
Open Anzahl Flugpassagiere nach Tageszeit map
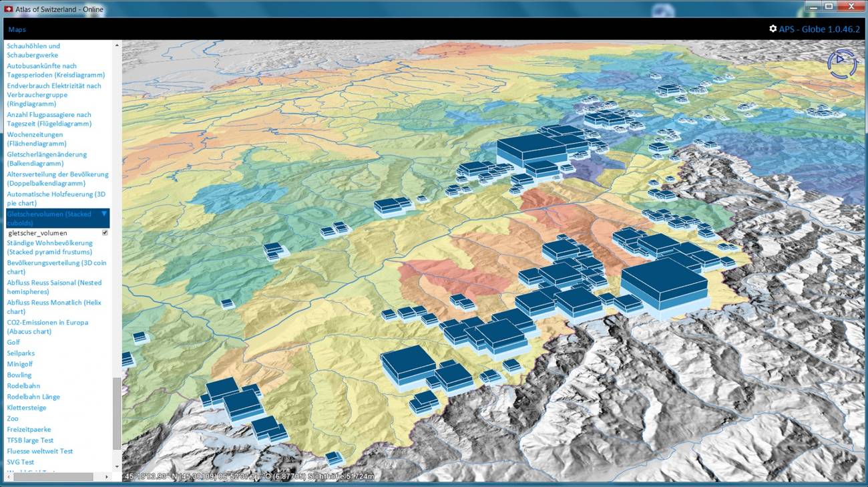pyautogui.click(x=49, y=119)
